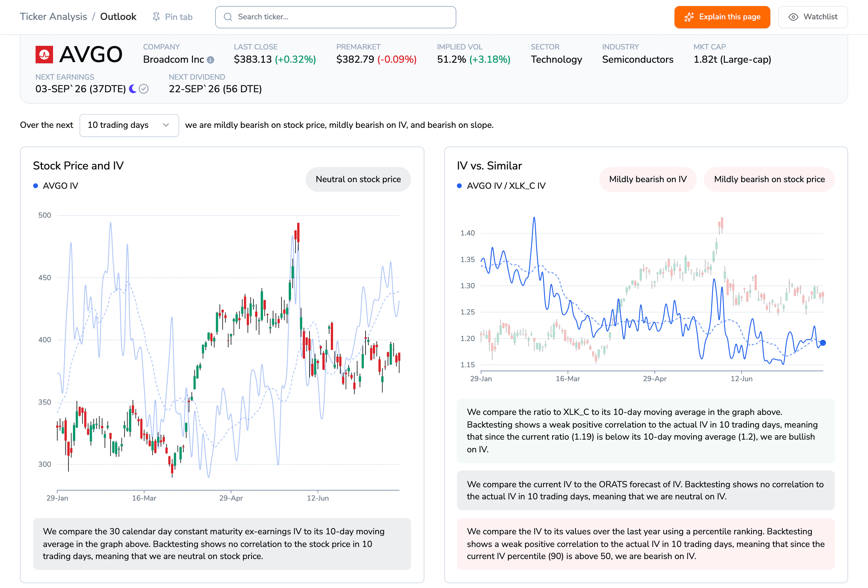Click the info icon beside Broadcom Inc

coord(211,60)
